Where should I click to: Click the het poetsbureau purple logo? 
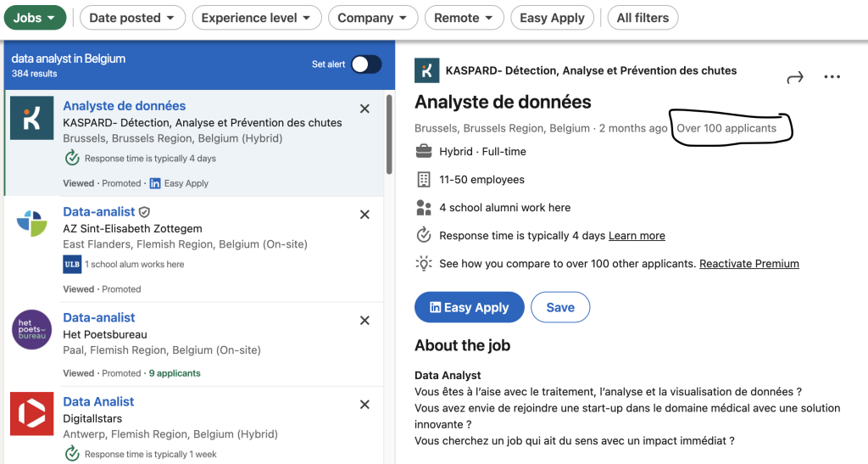[32, 329]
